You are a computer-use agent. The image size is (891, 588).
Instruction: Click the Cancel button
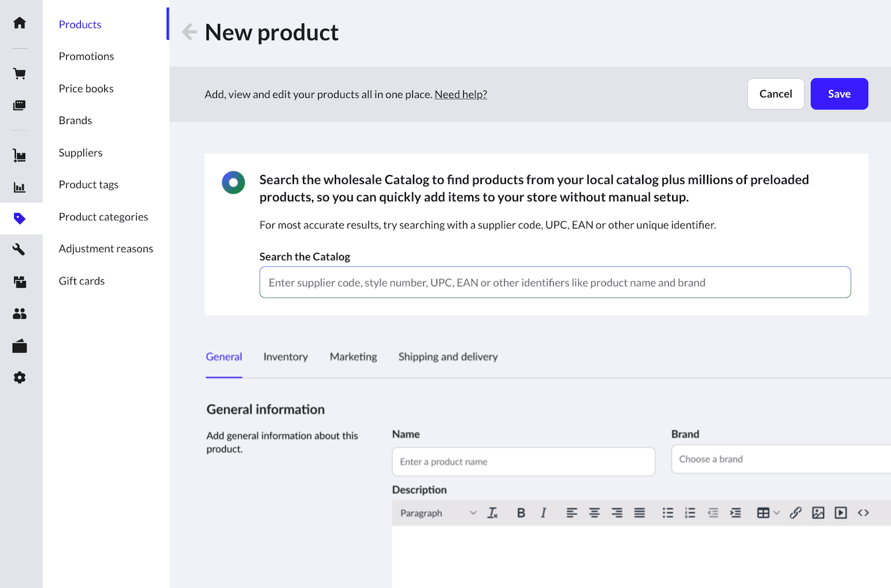pos(776,94)
